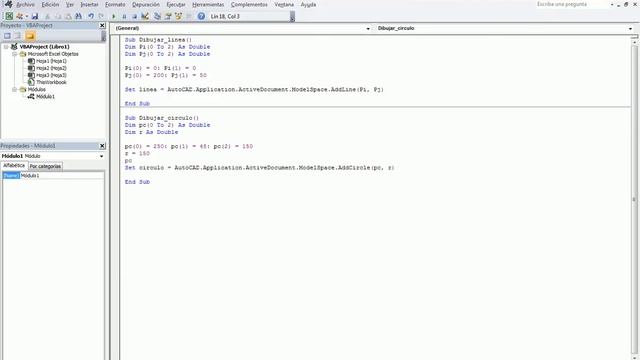Click the Paste clipboard icon
Screen dimensions: 640x360
pyautogui.click(x=68, y=16)
